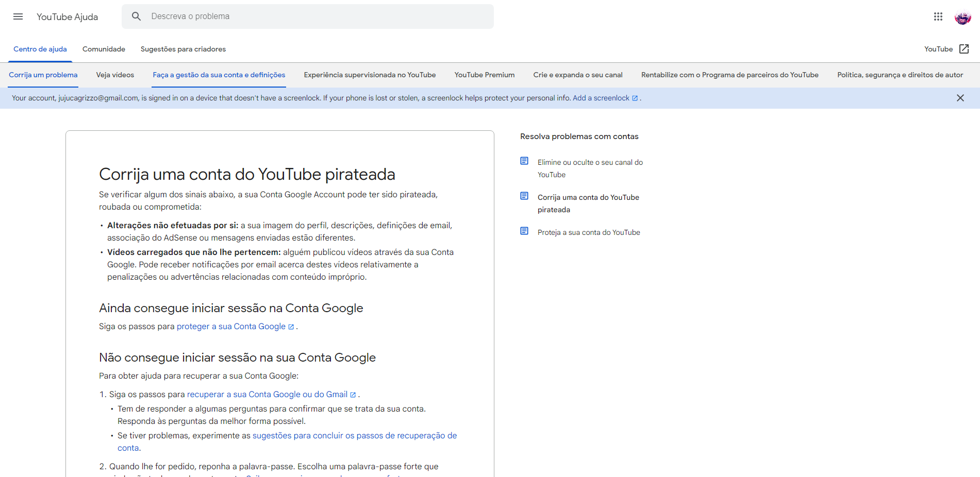Open Elimine ou oculte o seu canal article

coord(590,168)
